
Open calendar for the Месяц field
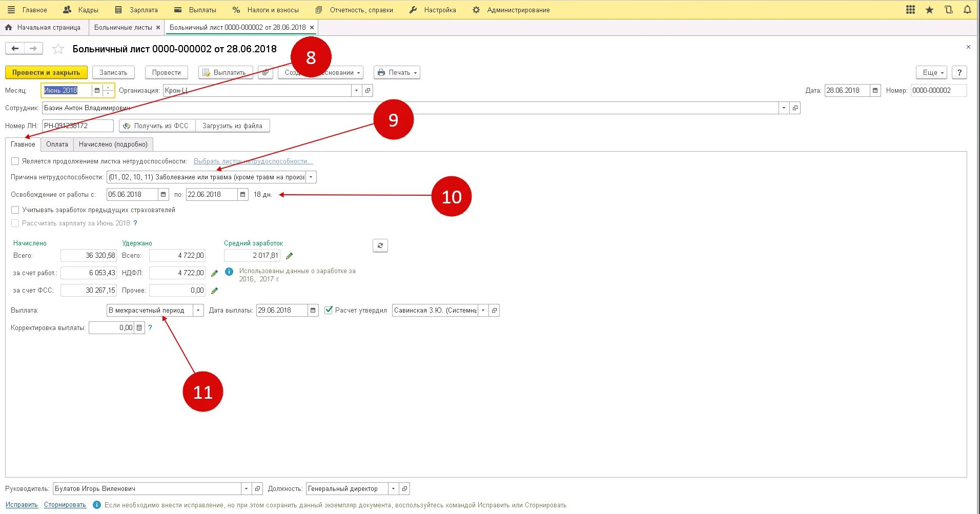[97, 90]
